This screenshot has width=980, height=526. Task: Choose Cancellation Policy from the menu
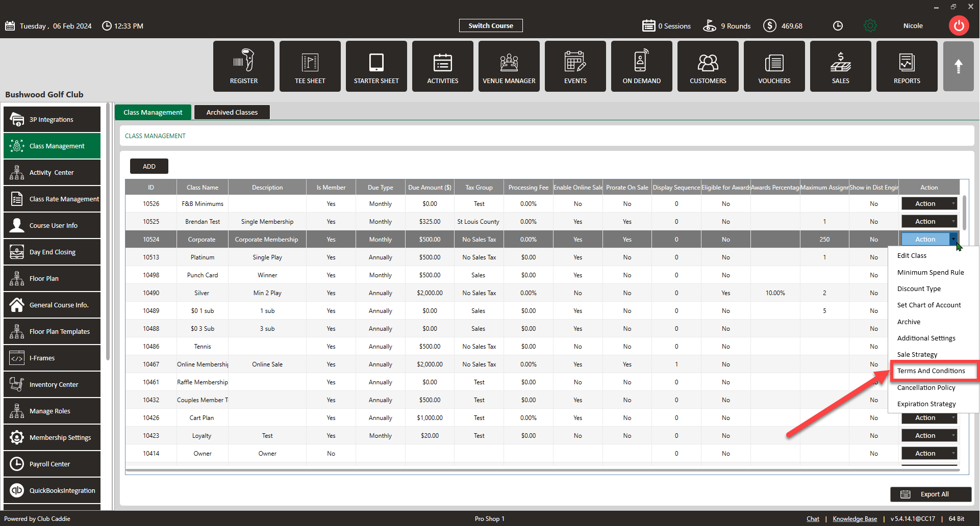point(926,387)
